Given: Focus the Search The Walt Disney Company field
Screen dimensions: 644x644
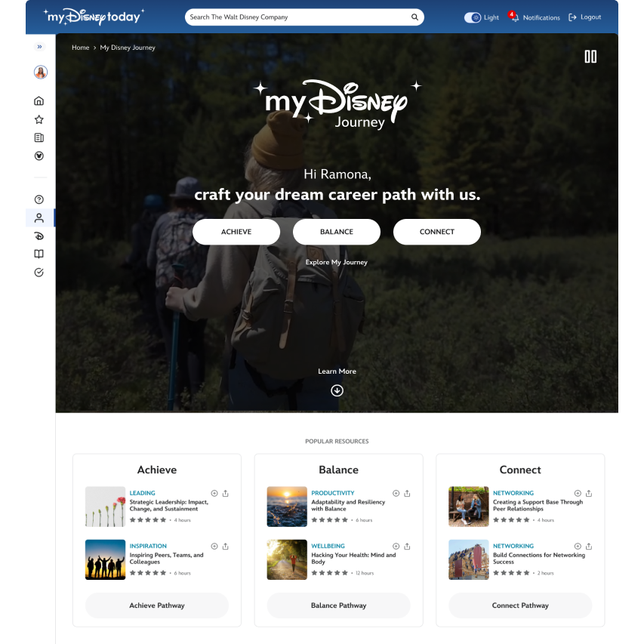Looking at the screenshot, I should click(304, 17).
